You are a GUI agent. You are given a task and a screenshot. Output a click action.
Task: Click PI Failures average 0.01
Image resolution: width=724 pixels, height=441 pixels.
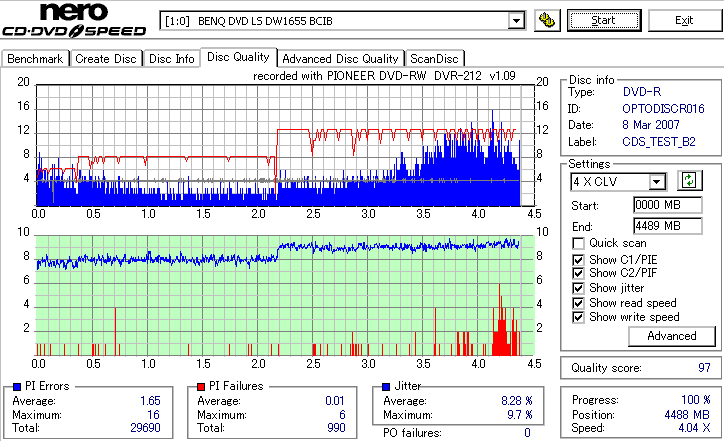(335, 401)
